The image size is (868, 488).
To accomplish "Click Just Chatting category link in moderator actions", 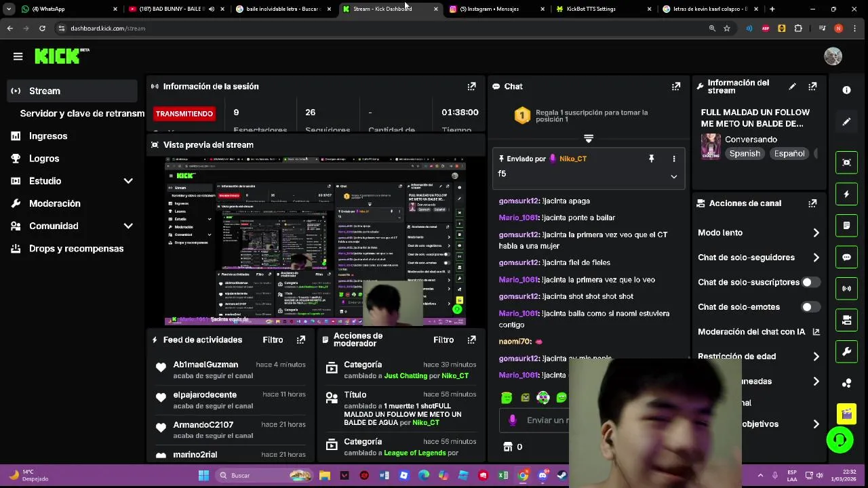I will (406, 375).
